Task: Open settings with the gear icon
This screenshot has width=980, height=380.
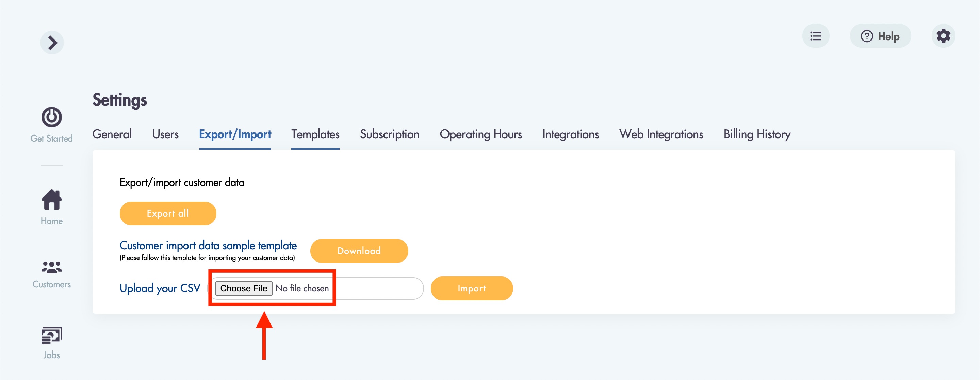Action: pos(944,36)
